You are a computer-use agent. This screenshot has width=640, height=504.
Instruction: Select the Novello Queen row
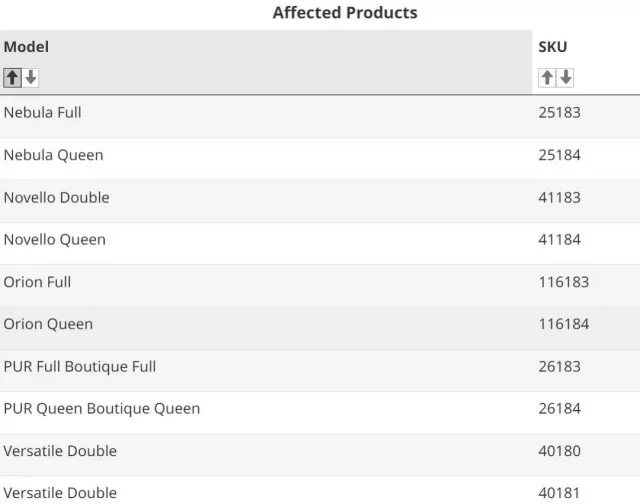point(320,243)
